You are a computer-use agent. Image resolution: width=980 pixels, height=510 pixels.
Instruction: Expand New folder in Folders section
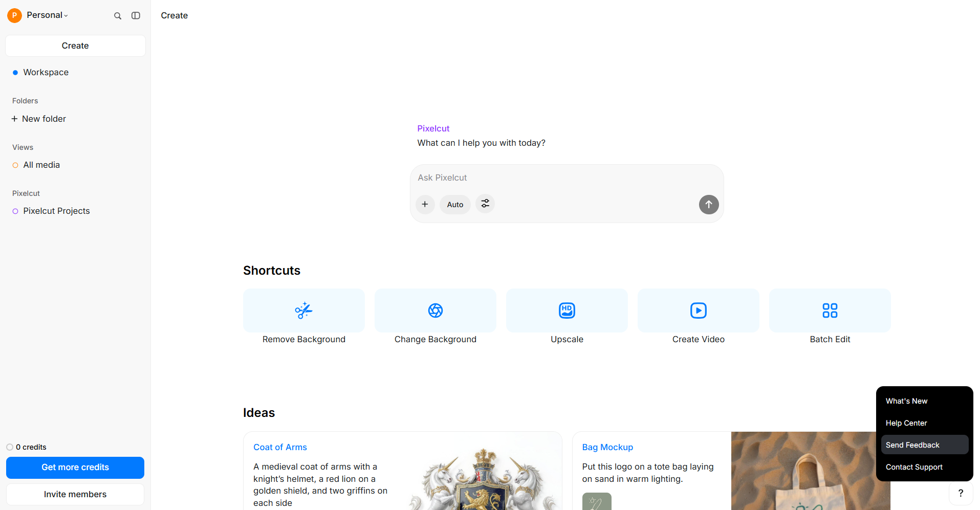click(39, 119)
